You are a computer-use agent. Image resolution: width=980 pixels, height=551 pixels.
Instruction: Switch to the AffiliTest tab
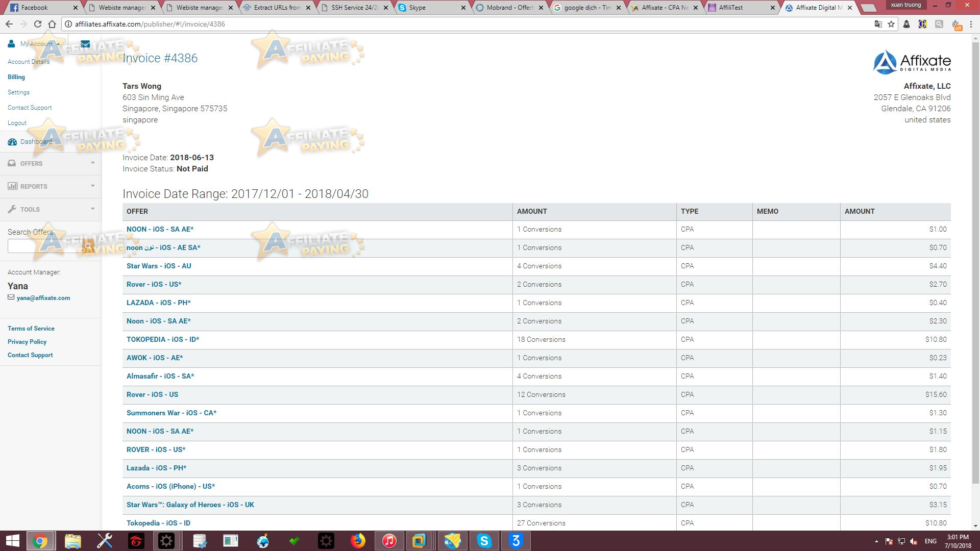(741, 8)
